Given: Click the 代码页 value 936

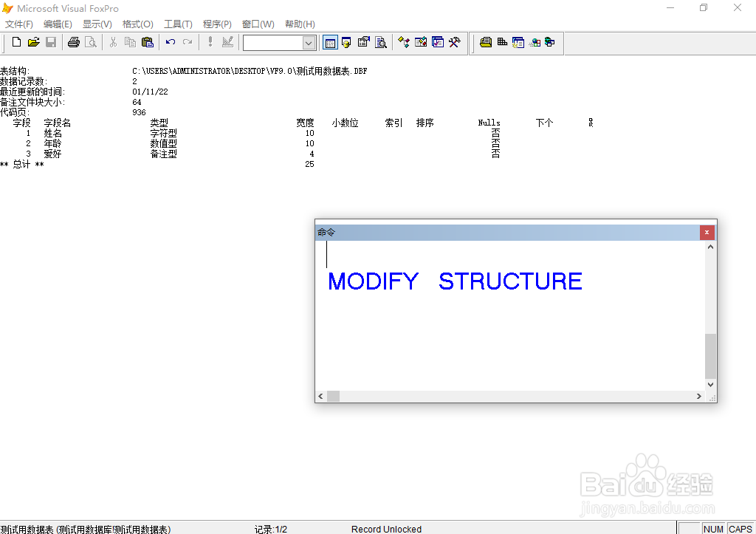Looking at the screenshot, I should tap(139, 112).
